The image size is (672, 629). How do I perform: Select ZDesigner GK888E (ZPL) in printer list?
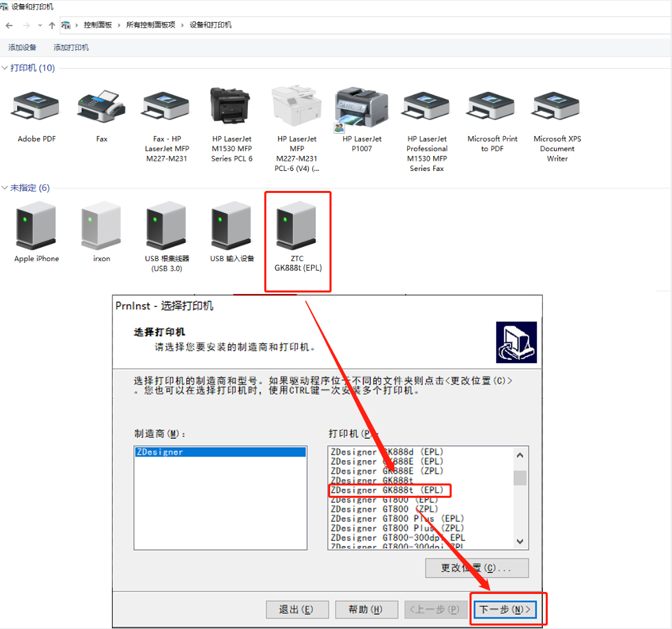click(387, 471)
